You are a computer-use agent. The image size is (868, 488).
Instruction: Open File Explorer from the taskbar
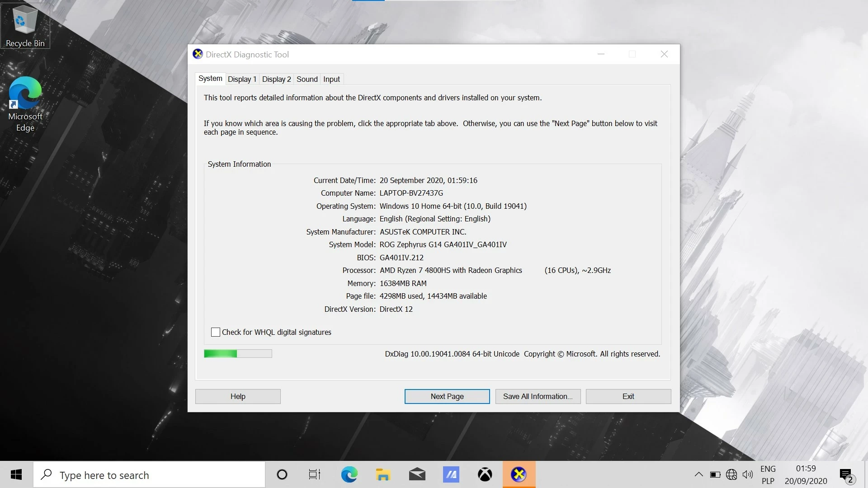coord(383,474)
